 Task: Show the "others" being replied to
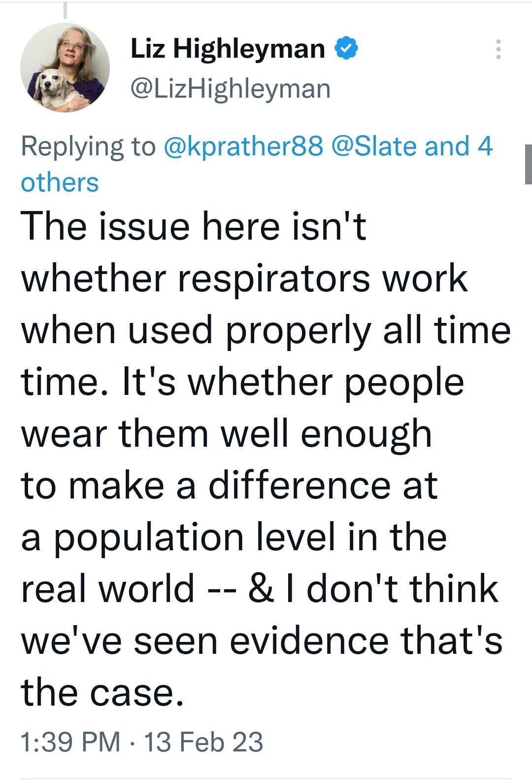pyautogui.click(x=60, y=182)
